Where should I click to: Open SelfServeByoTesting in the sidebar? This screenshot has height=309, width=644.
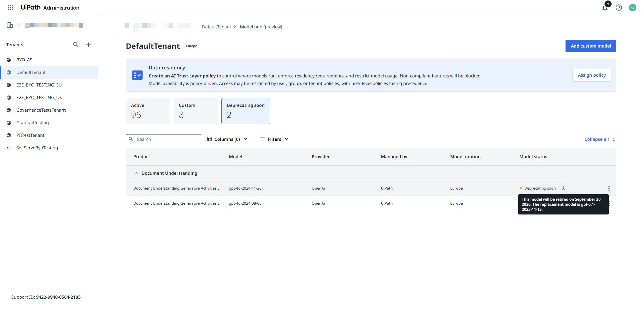pos(49,148)
